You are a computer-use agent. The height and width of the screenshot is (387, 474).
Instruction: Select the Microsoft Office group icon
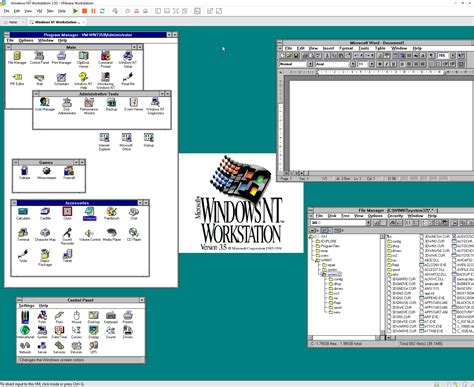point(126,141)
